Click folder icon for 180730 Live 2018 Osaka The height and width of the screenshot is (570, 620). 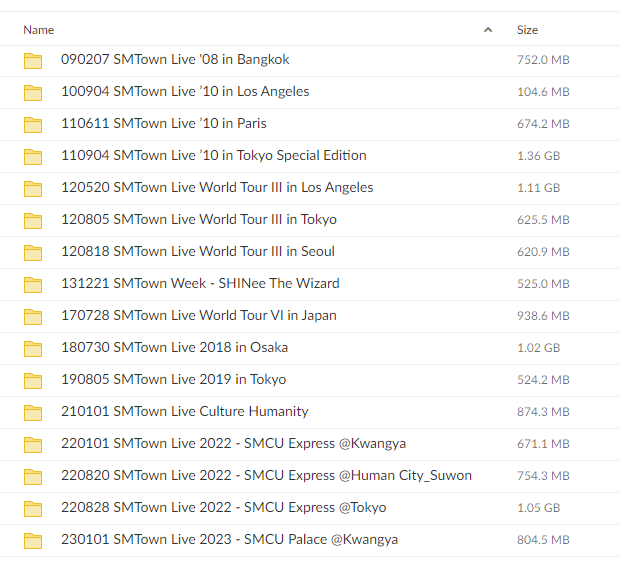(x=33, y=349)
